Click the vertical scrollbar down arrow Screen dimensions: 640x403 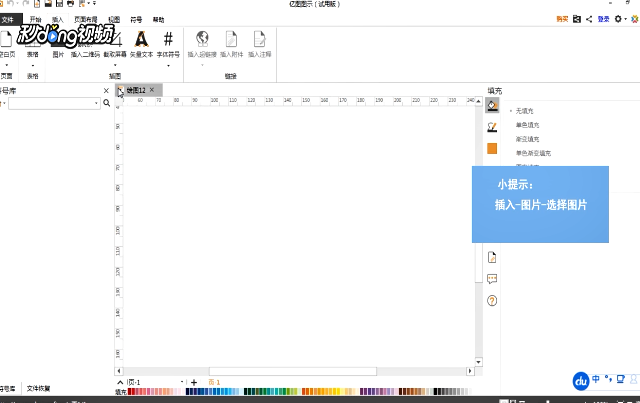point(478,362)
